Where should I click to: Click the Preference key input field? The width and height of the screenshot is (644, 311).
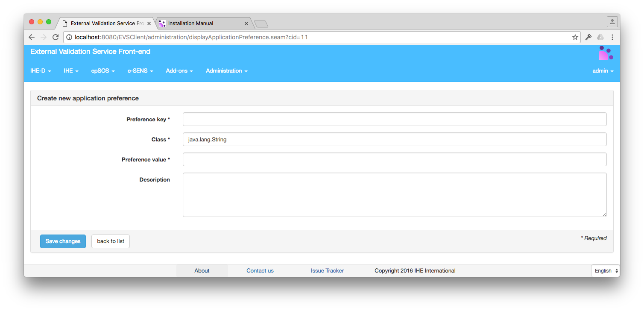(394, 119)
